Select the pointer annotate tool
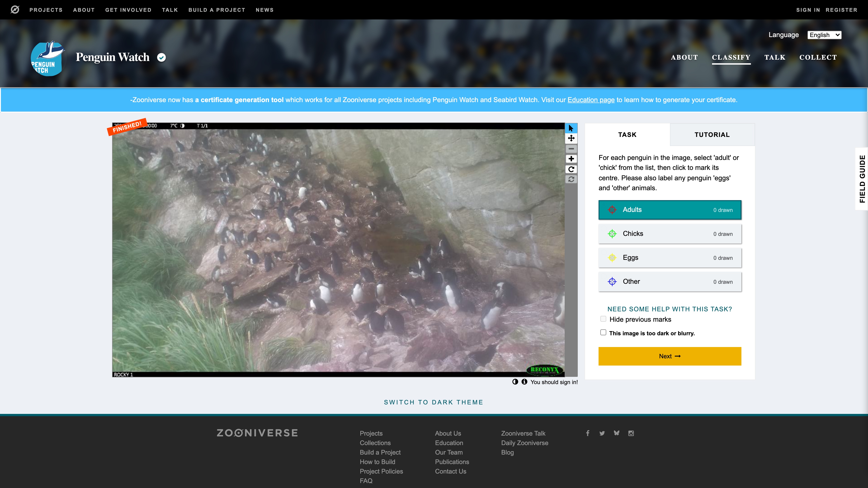 [x=571, y=128]
